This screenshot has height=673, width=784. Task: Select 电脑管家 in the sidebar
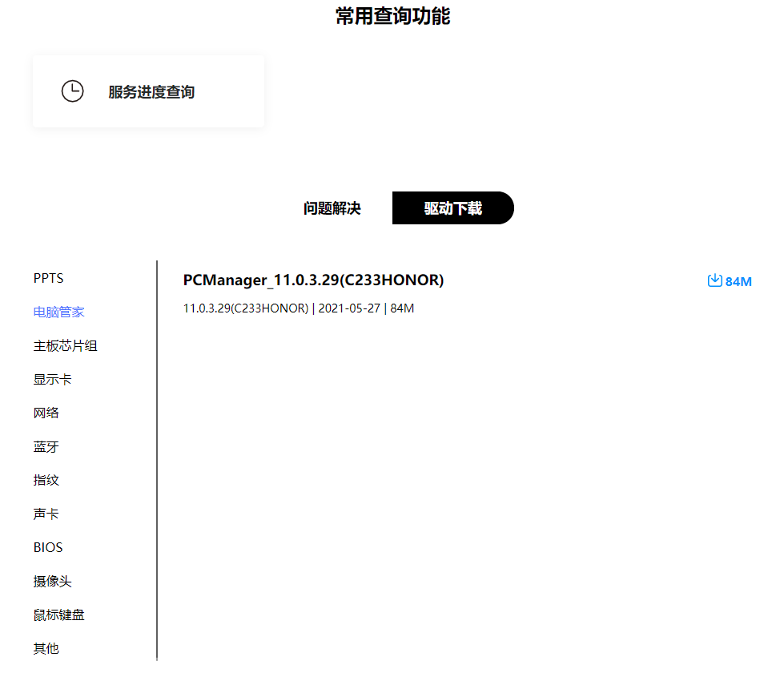pyautogui.click(x=59, y=312)
